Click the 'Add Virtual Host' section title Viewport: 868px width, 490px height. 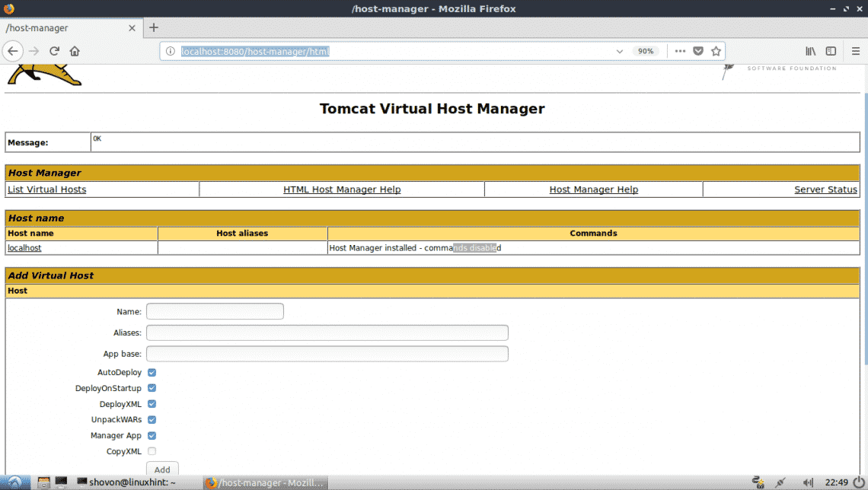[50, 275]
